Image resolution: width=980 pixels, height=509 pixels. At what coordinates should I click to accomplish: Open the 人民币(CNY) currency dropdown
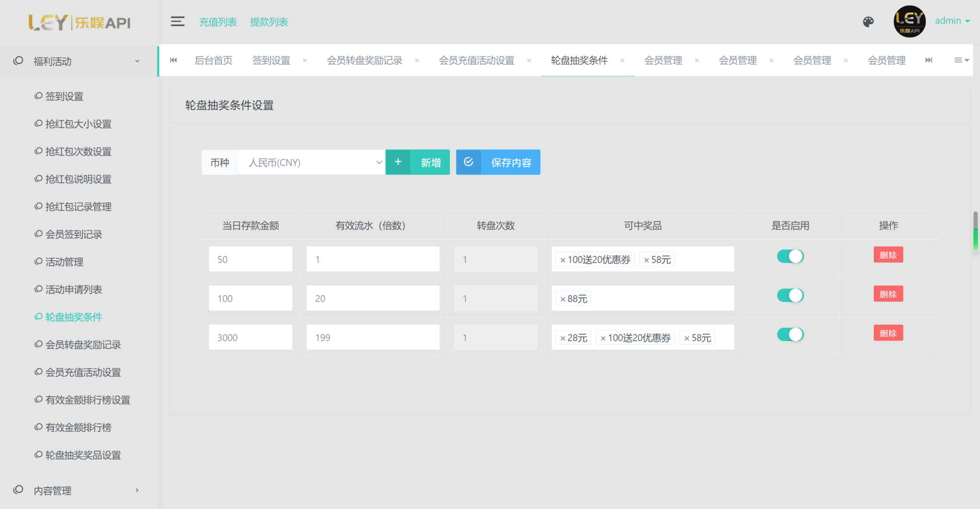coord(311,163)
